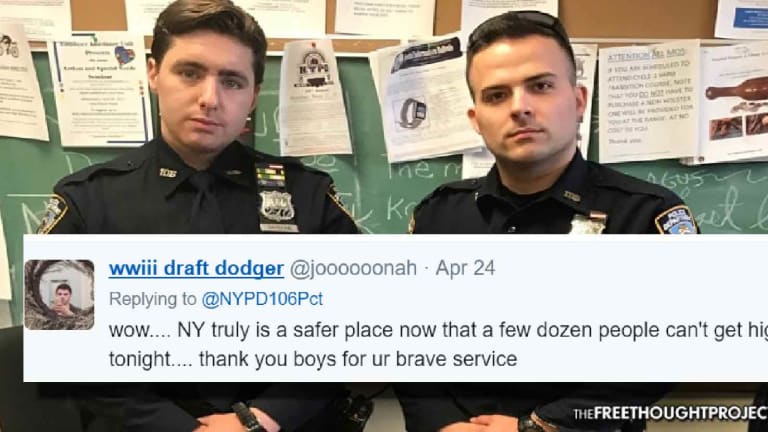
Task: Click the @joooooonah handle
Action: tap(353, 268)
